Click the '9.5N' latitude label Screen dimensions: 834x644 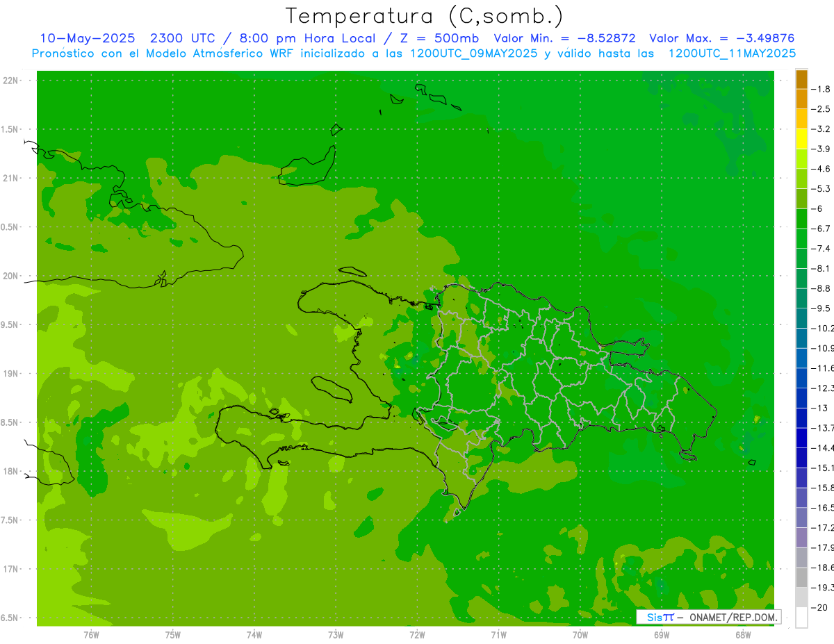[10, 324]
